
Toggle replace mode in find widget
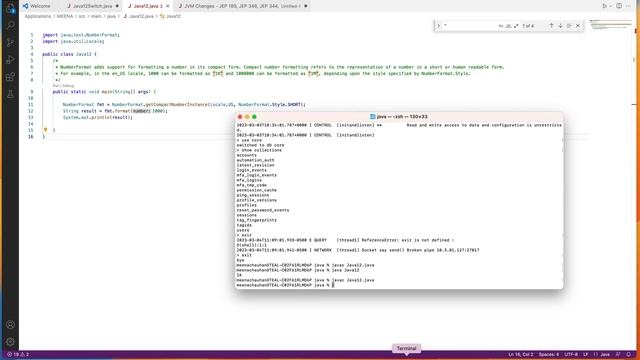[439, 26]
